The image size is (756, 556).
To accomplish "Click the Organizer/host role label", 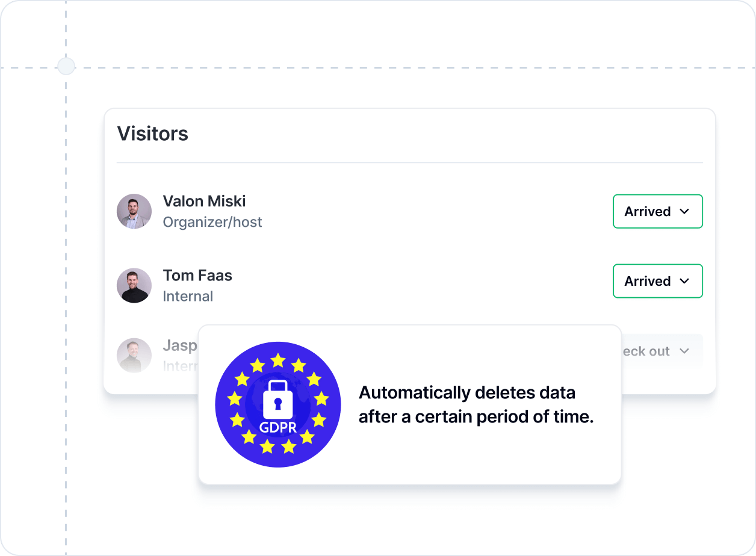I will pos(212,222).
